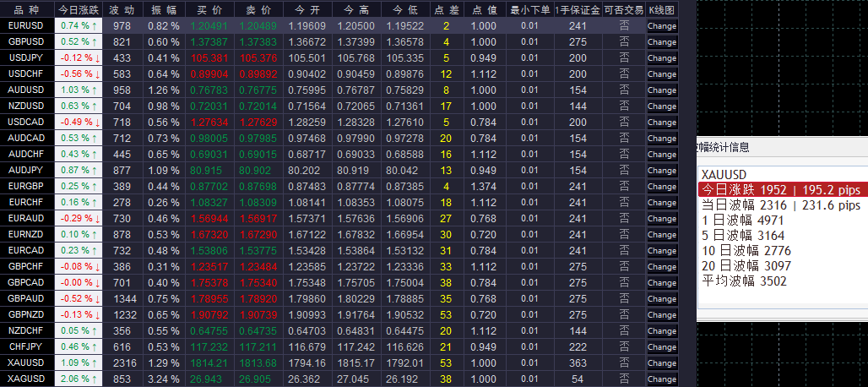Screen dimensions: 868x387
Task: Select the AUDCAD symbol cell
Action: coord(26,138)
